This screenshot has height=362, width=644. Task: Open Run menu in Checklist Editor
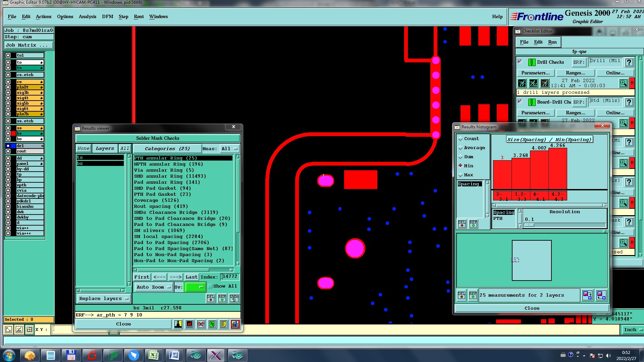pyautogui.click(x=552, y=42)
